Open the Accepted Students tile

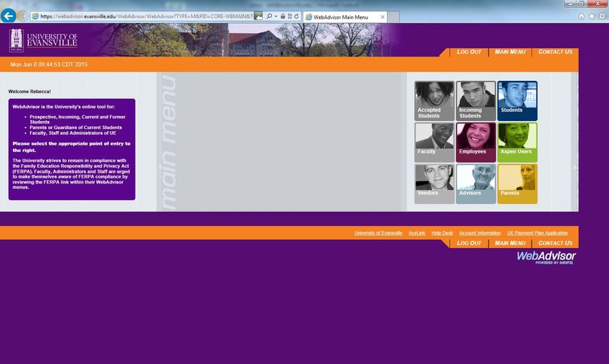434,101
